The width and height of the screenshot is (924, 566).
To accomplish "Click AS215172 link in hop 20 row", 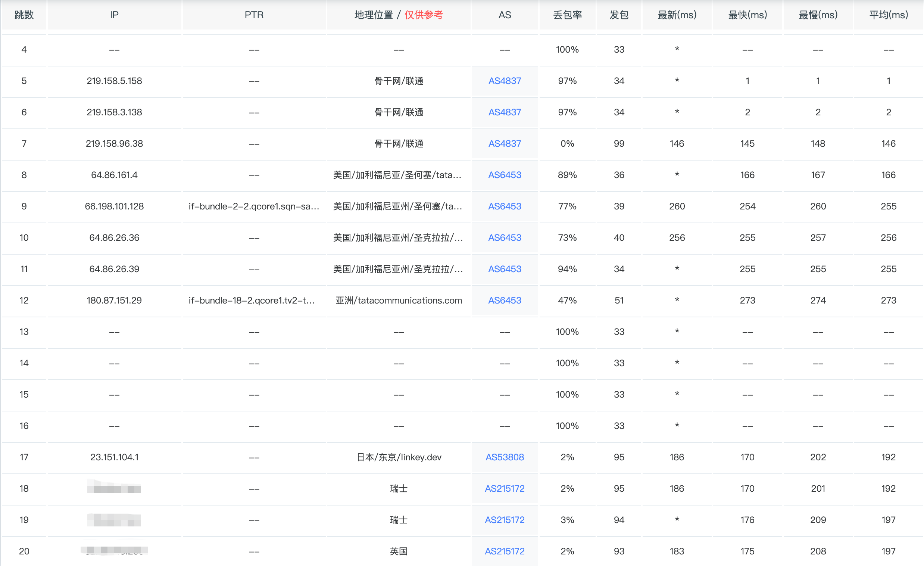I will (x=505, y=551).
